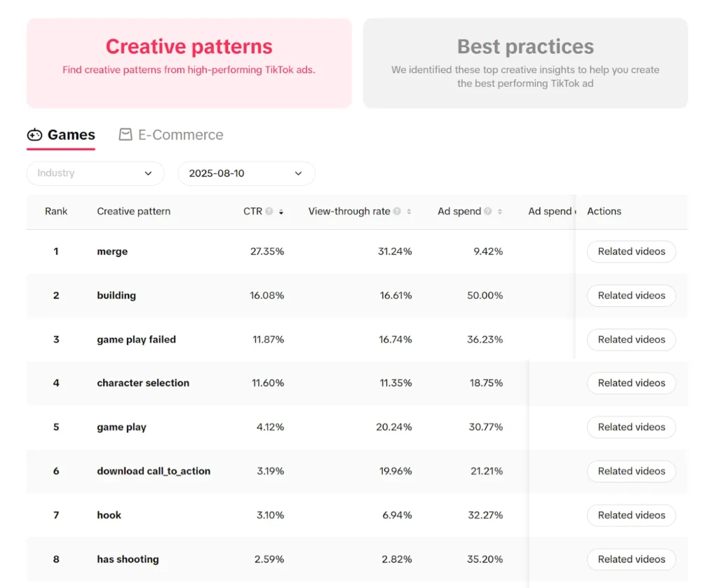
Task: Sort table by CTR arrow icon
Action: click(x=281, y=212)
